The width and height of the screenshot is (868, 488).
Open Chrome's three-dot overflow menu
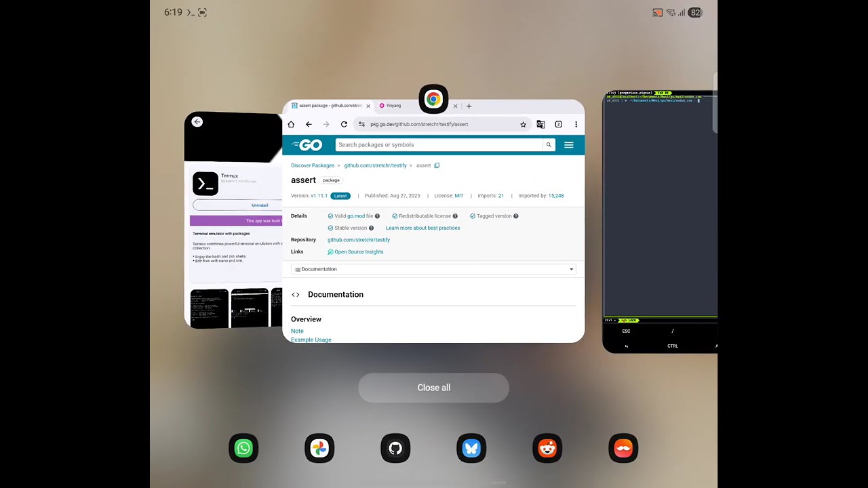[x=576, y=124]
